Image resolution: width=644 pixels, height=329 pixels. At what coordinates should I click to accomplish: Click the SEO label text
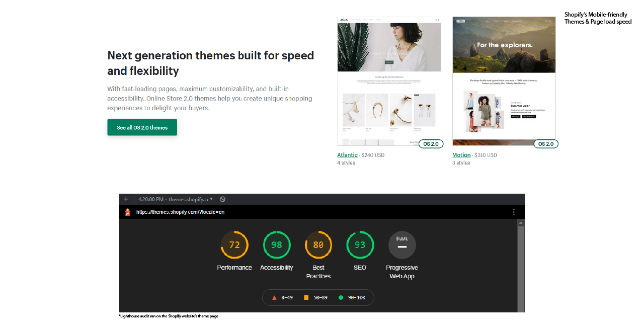(360, 268)
